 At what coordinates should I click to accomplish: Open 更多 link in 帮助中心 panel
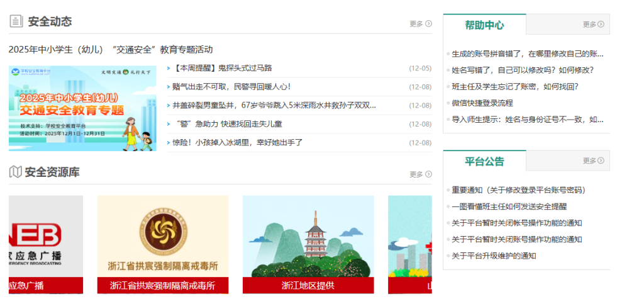589,25
